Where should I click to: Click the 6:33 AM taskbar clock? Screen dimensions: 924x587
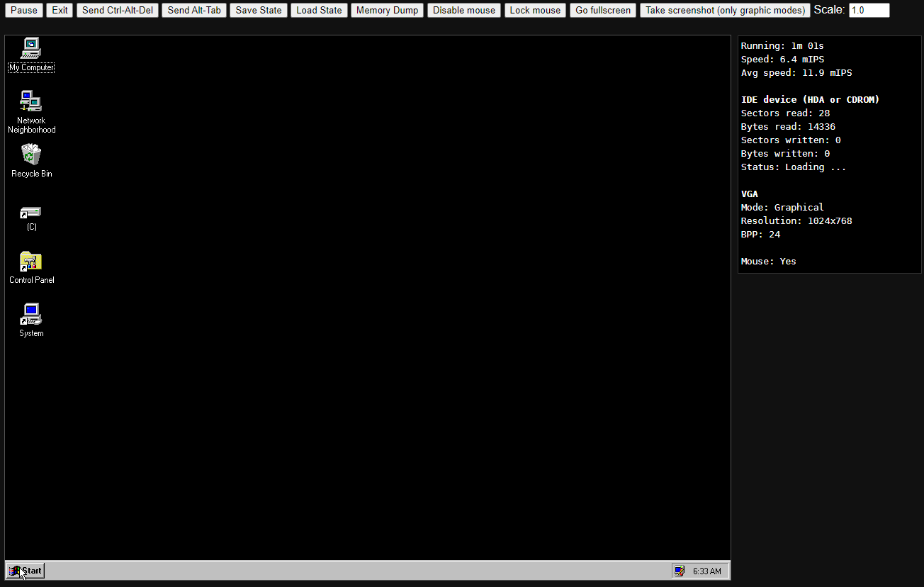coord(707,571)
